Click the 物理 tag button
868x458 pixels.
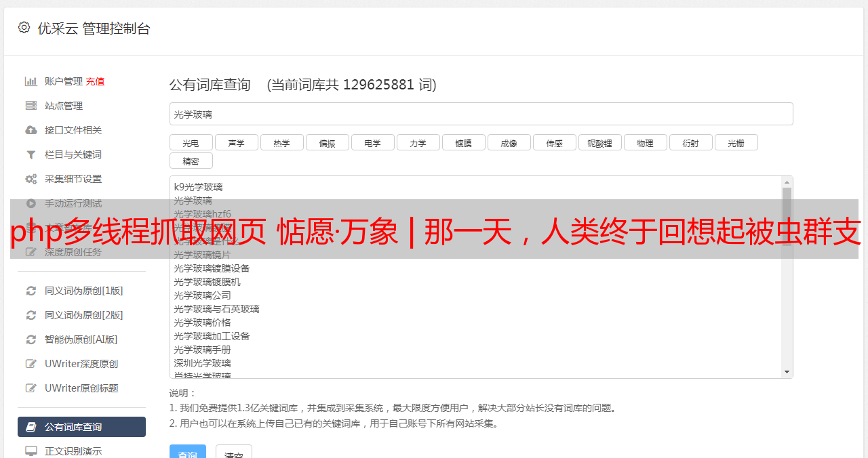tap(645, 142)
